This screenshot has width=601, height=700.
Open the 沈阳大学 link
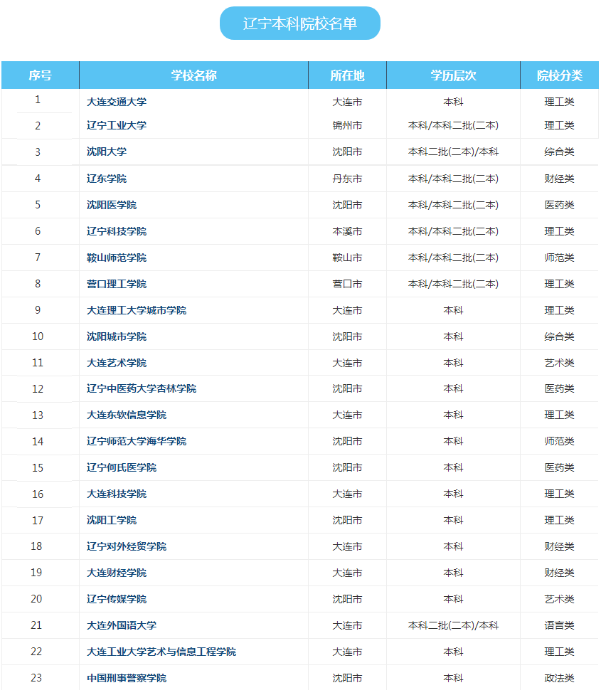(x=107, y=152)
